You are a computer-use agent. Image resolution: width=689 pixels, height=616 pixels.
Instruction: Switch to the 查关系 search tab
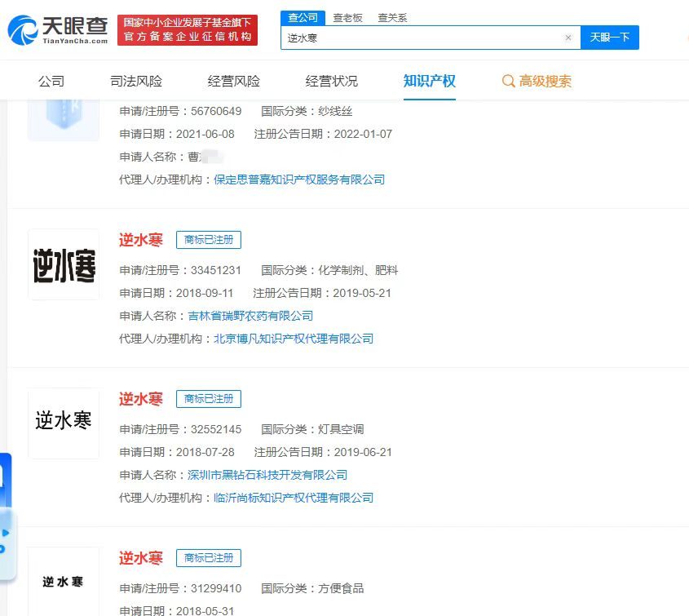coord(392,16)
